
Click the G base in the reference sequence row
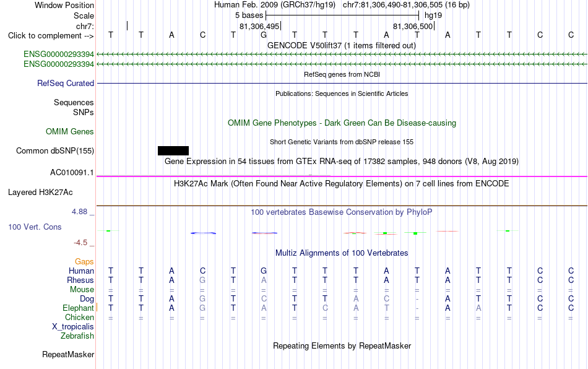click(264, 35)
